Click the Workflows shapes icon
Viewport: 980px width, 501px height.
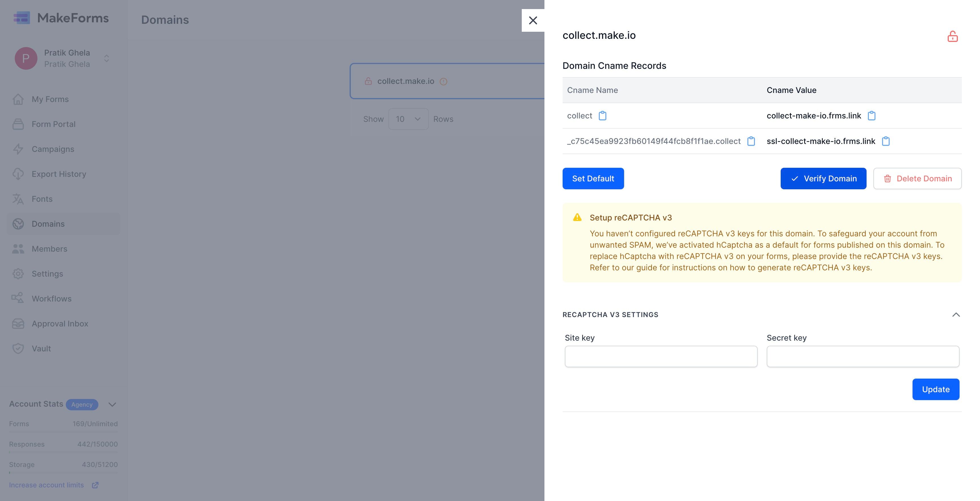[x=18, y=298]
